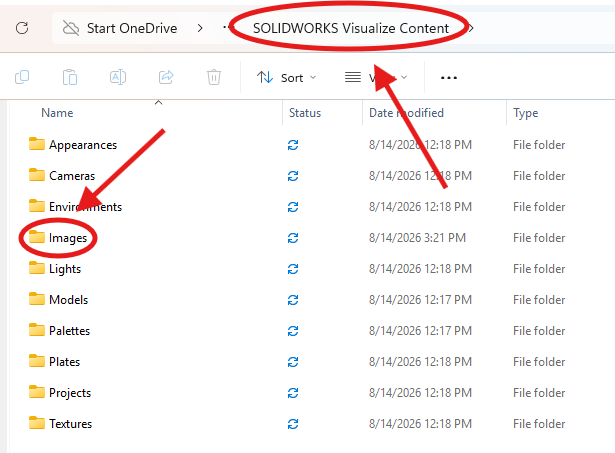615x453 pixels.
Task: Click sync status icon for Environments
Action: (293, 207)
